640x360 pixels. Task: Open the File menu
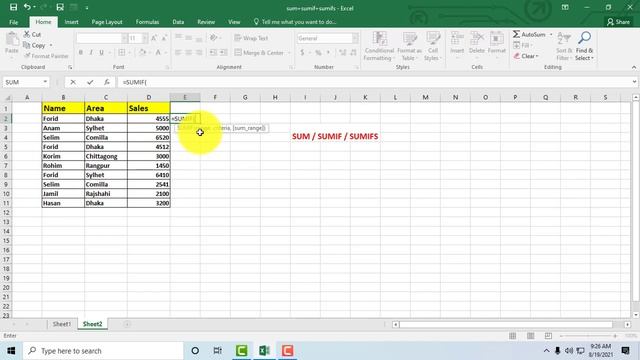click(x=13, y=22)
